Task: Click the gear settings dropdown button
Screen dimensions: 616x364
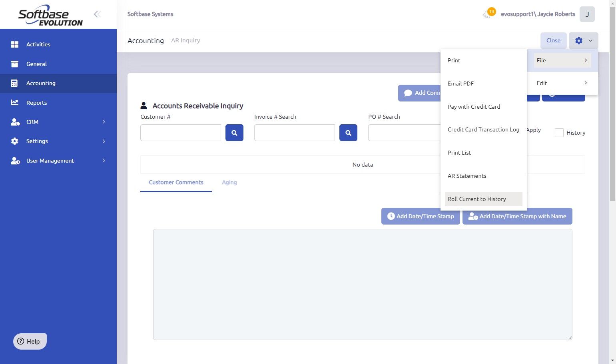Action: pyautogui.click(x=583, y=40)
